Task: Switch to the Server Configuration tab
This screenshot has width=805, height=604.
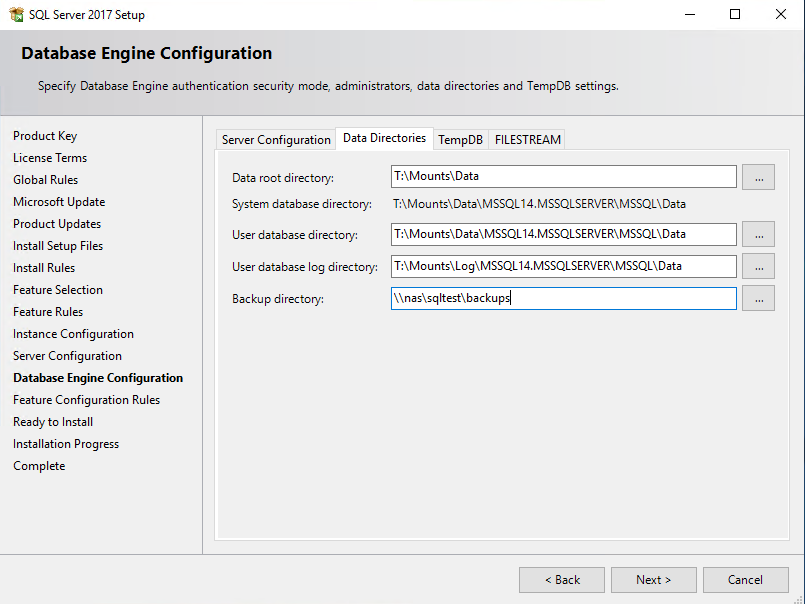Action: pos(276,140)
